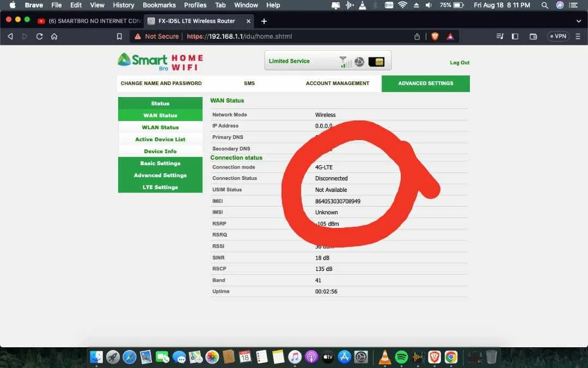588x368 pixels.
Task: Open the share icon in address bar
Action: 417,37
